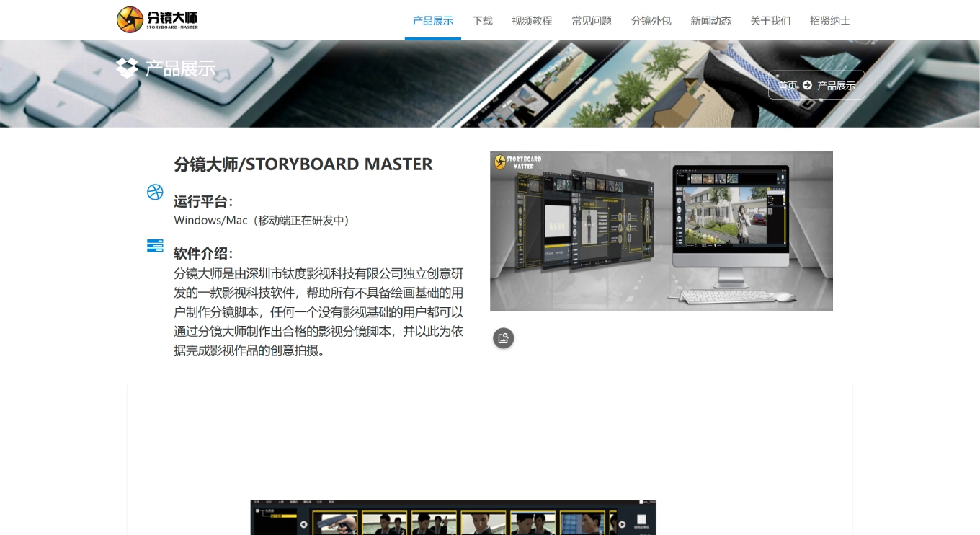Go to 视频教程 page
The height and width of the screenshot is (535, 980).
pyautogui.click(x=532, y=20)
